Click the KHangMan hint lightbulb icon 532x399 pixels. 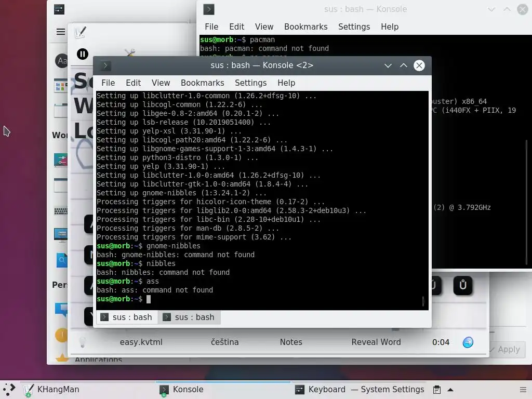[82, 342]
